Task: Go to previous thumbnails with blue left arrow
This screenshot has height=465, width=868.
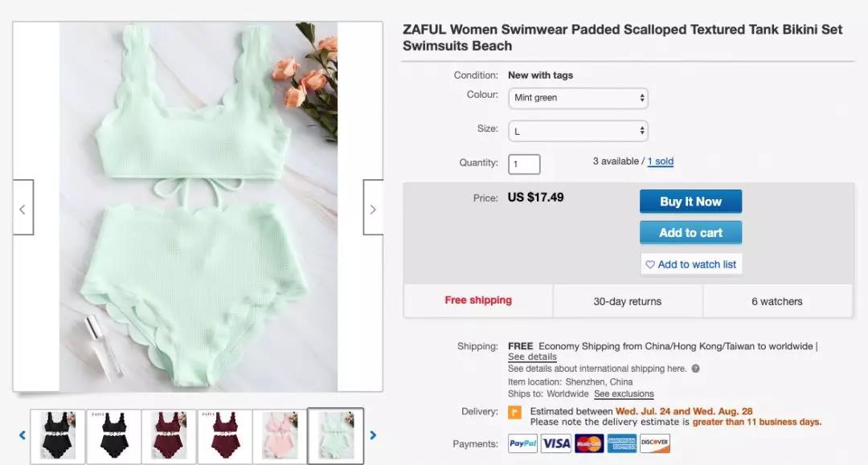Action: pos(23,436)
